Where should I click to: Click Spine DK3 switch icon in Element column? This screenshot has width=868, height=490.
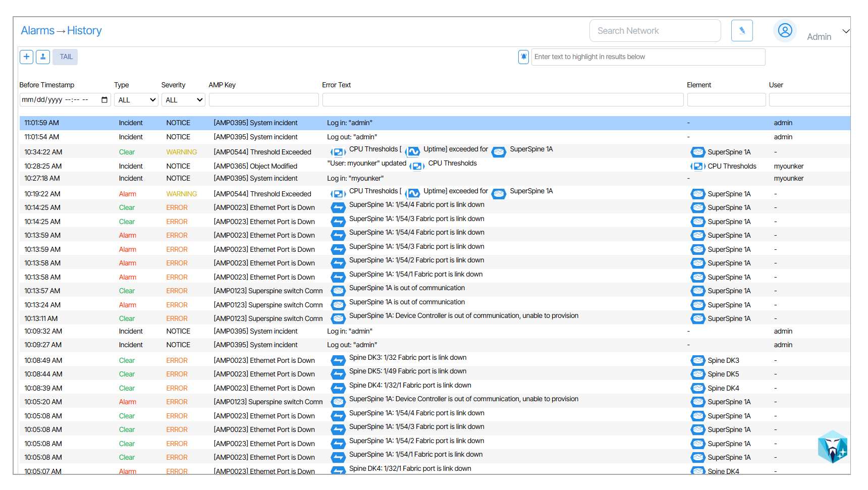tap(698, 360)
